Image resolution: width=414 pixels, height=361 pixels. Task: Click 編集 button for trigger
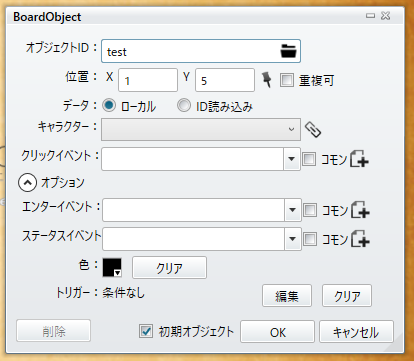(x=287, y=295)
